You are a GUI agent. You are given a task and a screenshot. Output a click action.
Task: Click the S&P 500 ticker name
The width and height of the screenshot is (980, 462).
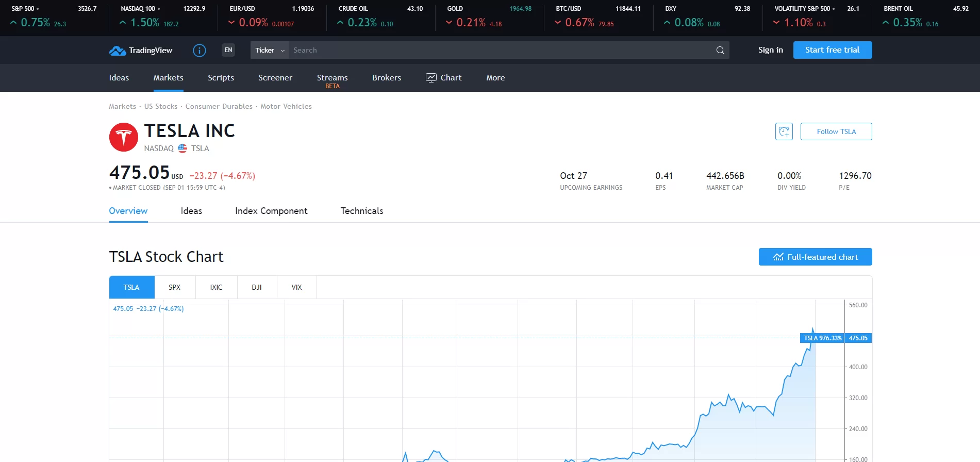[23, 9]
